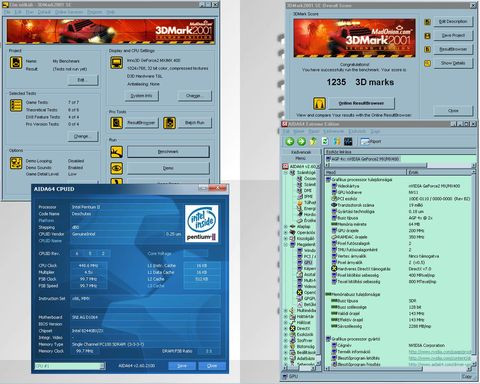
Task: Go forward with AIDA64 green right arrow
Action: (301, 141)
